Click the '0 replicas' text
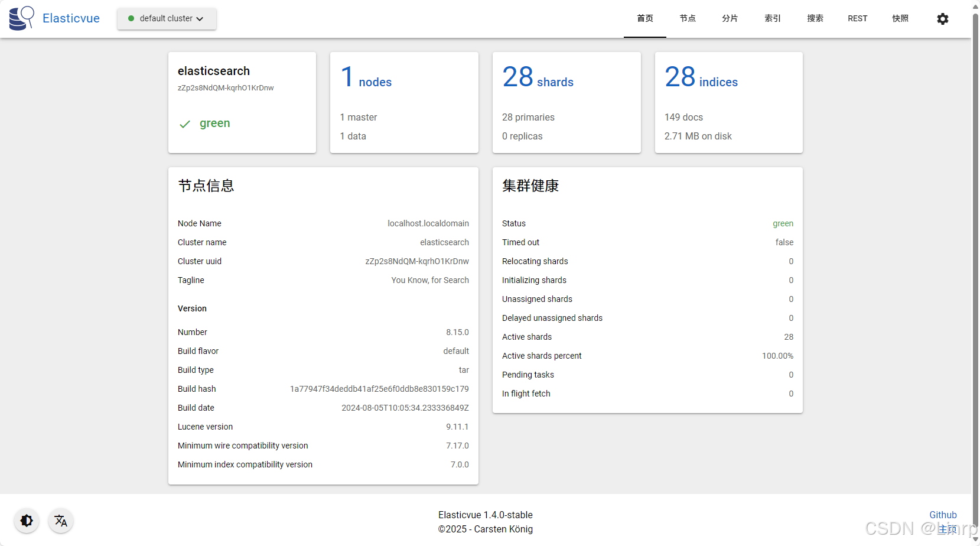The height and width of the screenshot is (546, 980). click(x=522, y=136)
